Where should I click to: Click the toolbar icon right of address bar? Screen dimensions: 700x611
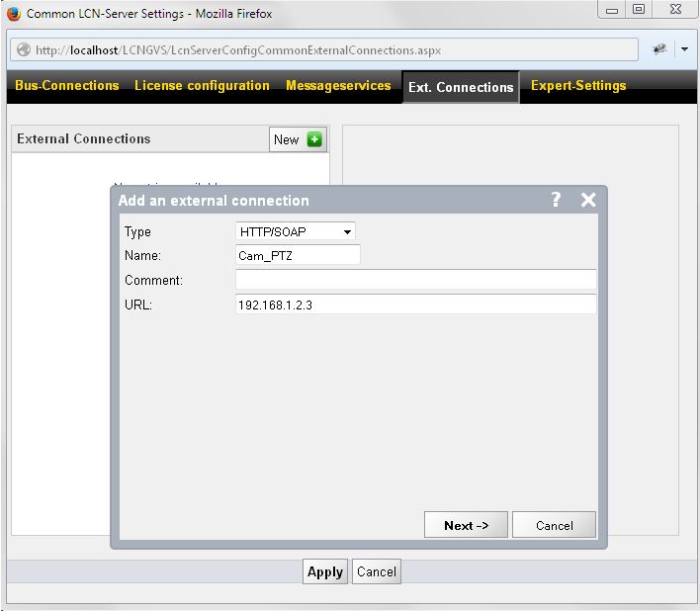[x=659, y=49]
